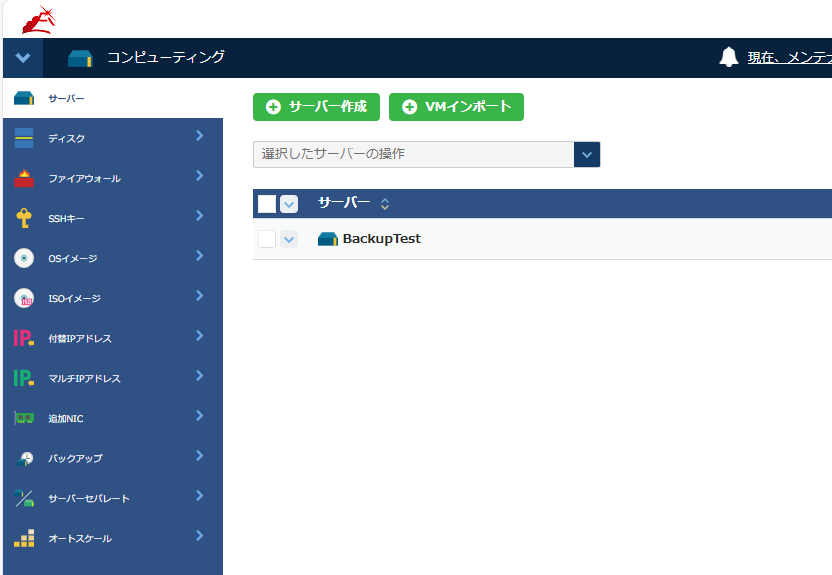Click the notification bell icon
This screenshot has width=832, height=575.
[x=729, y=57]
